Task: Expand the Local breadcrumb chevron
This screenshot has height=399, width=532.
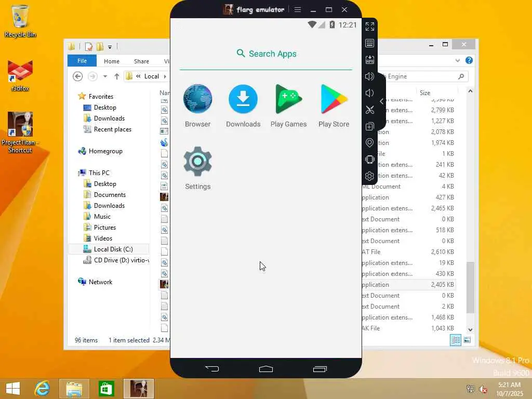Action: [x=165, y=76]
